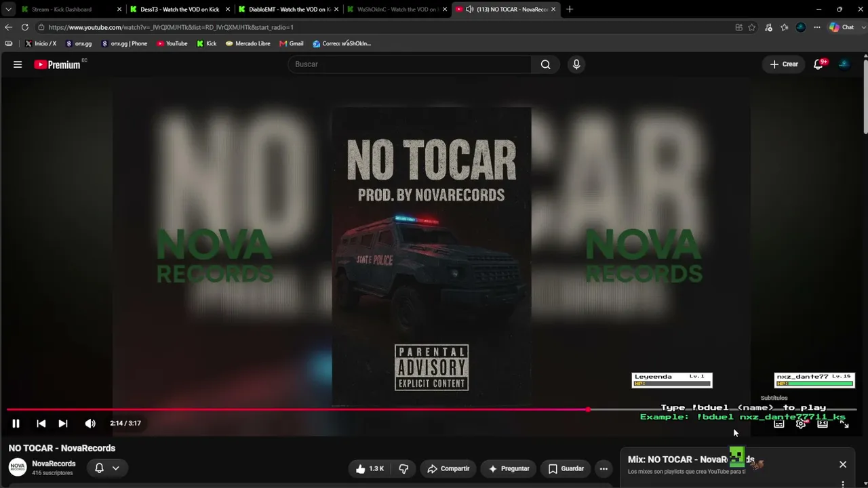Image resolution: width=868 pixels, height=488 pixels.
Task: Mute audio on the NO TOCAR tab
Action: (469, 9)
